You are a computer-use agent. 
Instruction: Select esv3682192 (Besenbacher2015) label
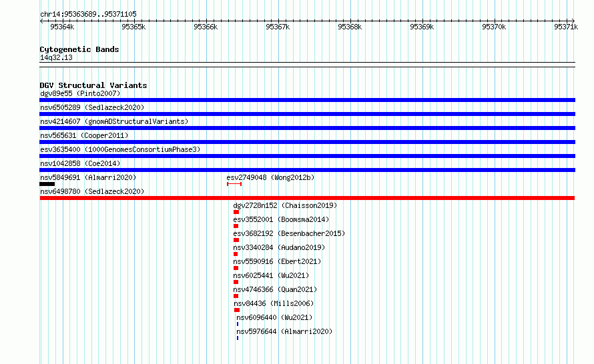289,233
